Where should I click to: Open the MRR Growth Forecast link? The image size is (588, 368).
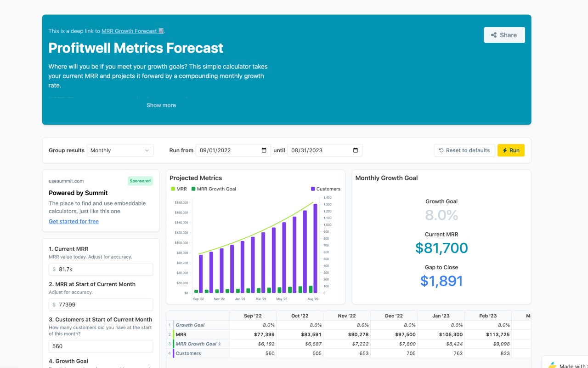pos(132,31)
